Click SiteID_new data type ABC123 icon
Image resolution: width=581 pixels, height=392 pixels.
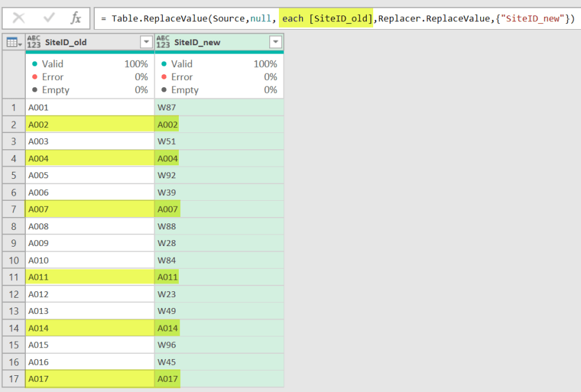coord(163,42)
